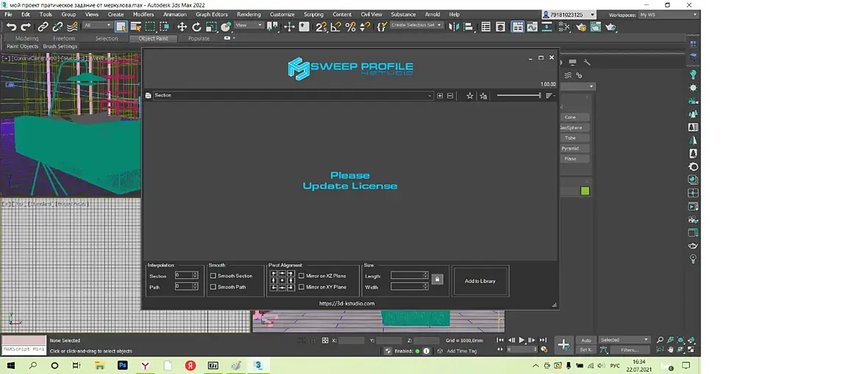Open the https://3d-kstudio.com link
This screenshot has width=868, height=374.
[x=347, y=303]
